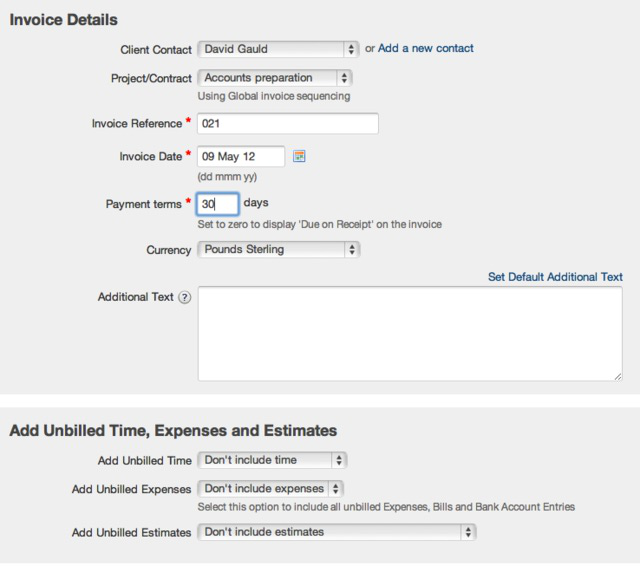Screen dimensions: 640x566
Task: Click the resize grip of the Additional Text box
Action: [x=618, y=377]
